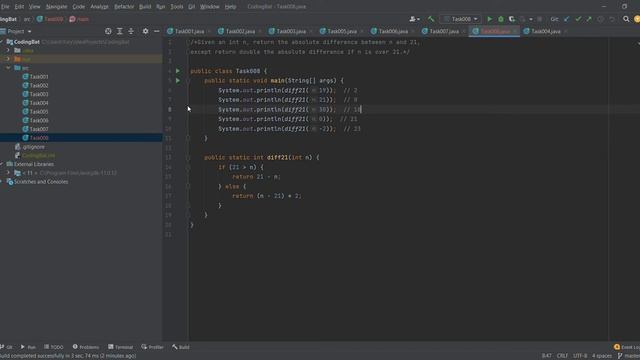The width and height of the screenshot is (640, 360).
Task: Open the Refactor menu
Action: [x=124, y=7]
